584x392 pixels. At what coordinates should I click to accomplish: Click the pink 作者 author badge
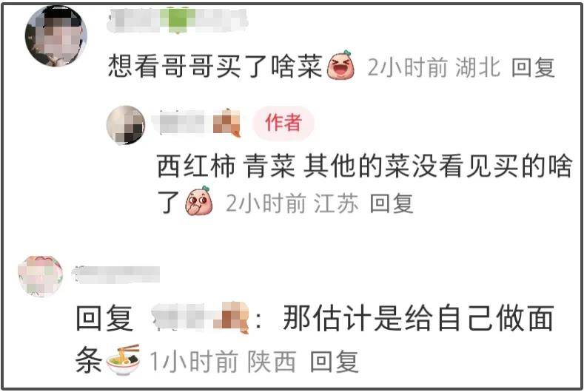pyautogui.click(x=283, y=123)
